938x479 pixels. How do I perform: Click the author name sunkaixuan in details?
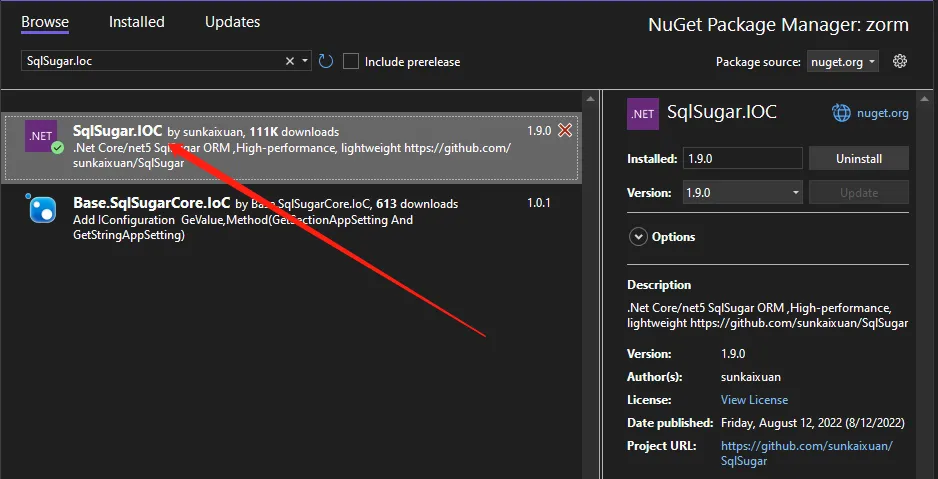tap(750, 377)
